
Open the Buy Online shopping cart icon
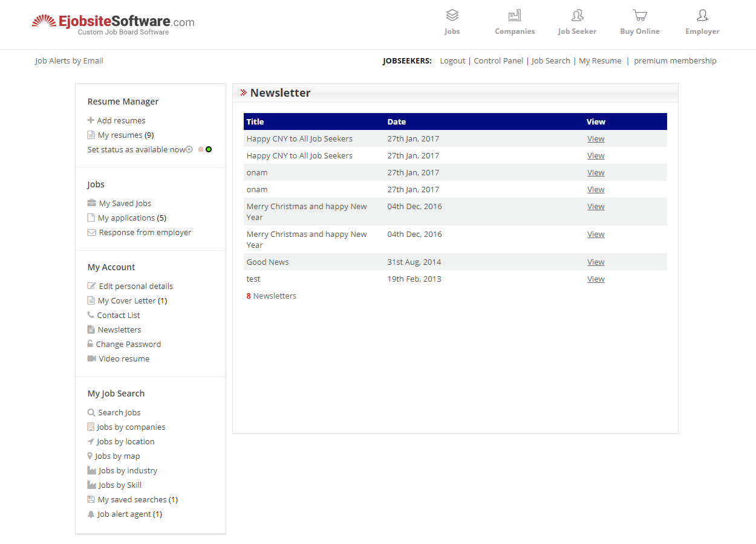point(640,15)
